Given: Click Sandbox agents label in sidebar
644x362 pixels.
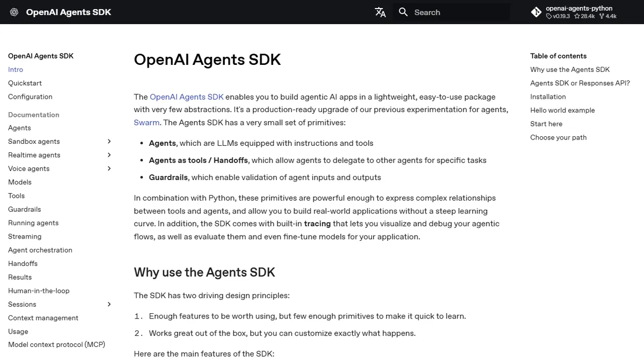Looking at the screenshot, I should pyautogui.click(x=34, y=142).
